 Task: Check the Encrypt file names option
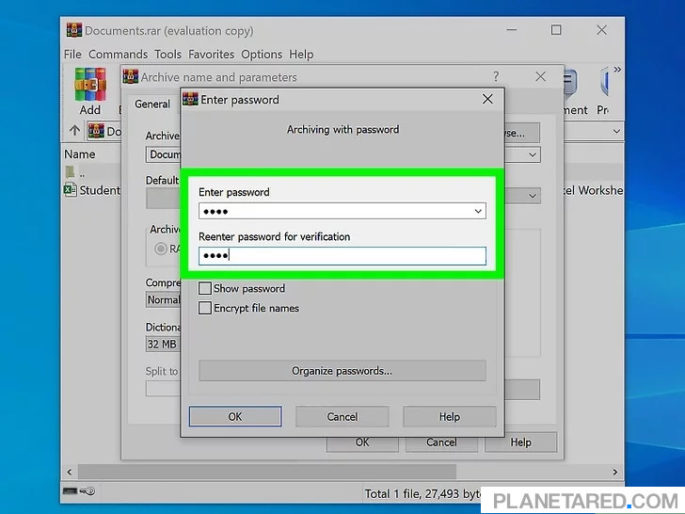click(x=205, y=309)
